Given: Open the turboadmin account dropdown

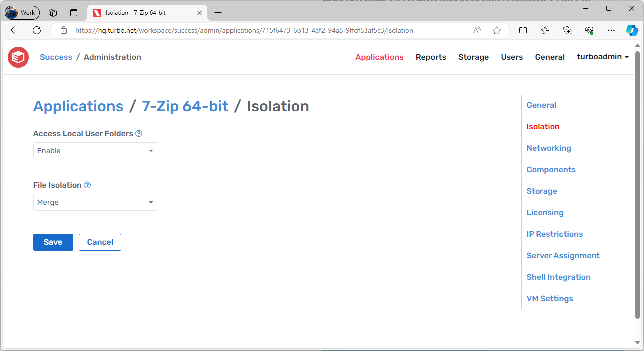Looking at the screenshot, I should [602, 57].
